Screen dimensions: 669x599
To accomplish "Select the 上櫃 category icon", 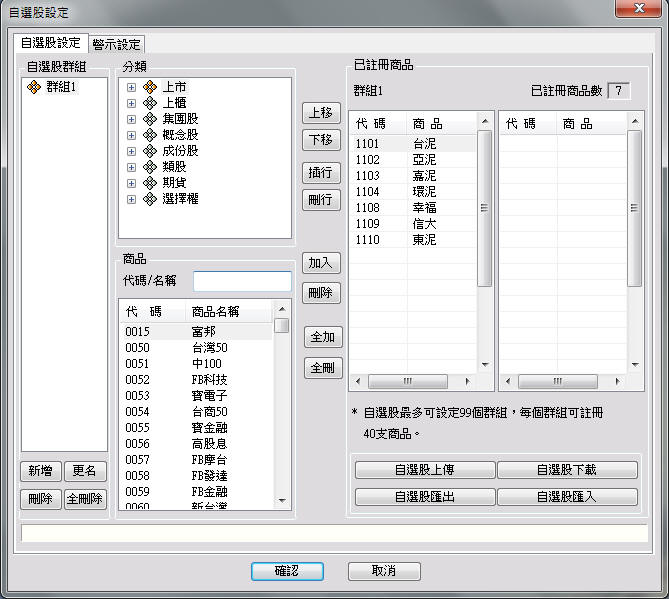I will pyautogui.click(x=150, y=103).
